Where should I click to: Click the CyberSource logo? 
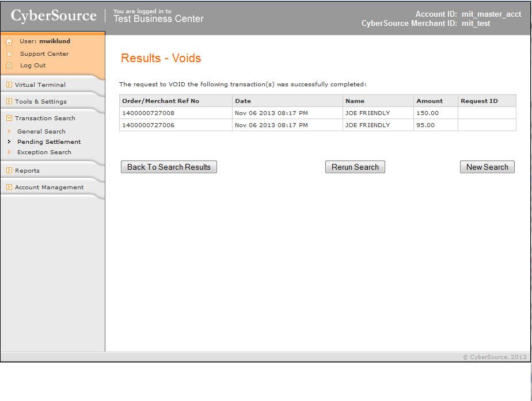coord(54,16)
